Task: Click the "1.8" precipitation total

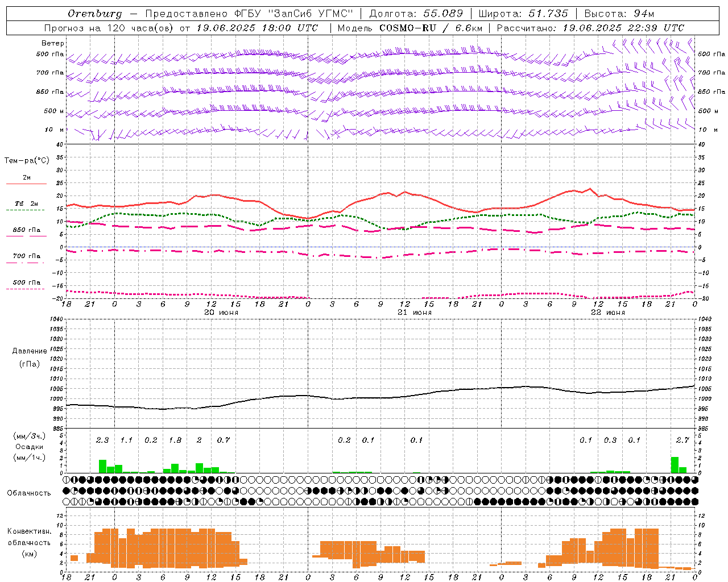Action: coord(175,440)
